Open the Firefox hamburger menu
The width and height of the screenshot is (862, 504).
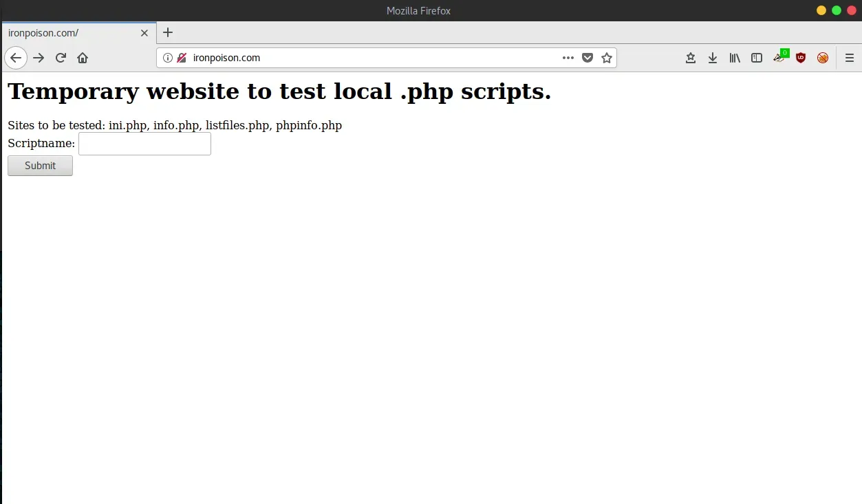[x=850, y=58]
